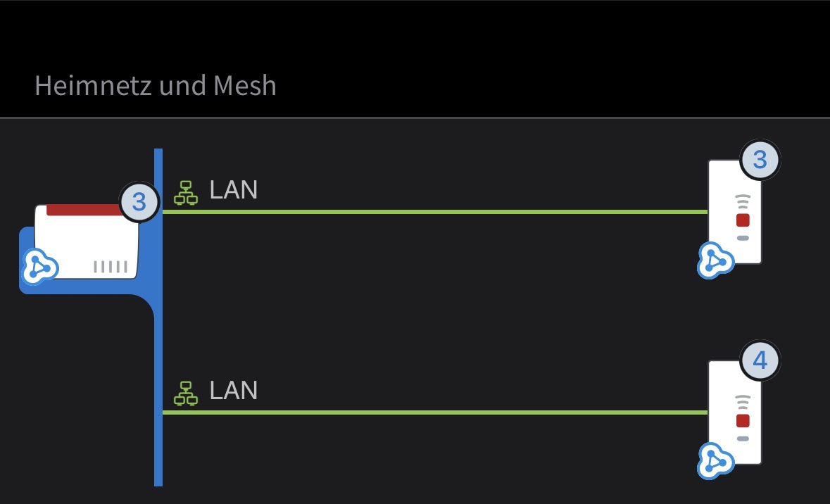830x504 pixels.
Task: Select the top repeater device icon
Action: click(735, 212)
